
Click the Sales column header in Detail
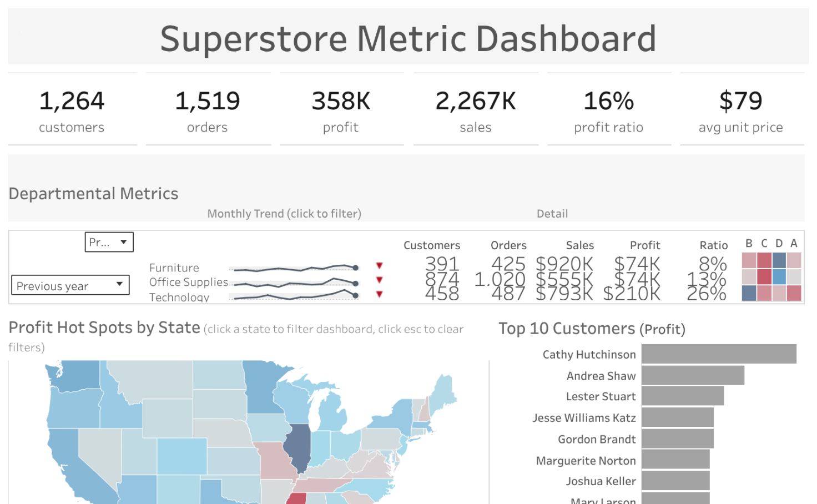579,245
